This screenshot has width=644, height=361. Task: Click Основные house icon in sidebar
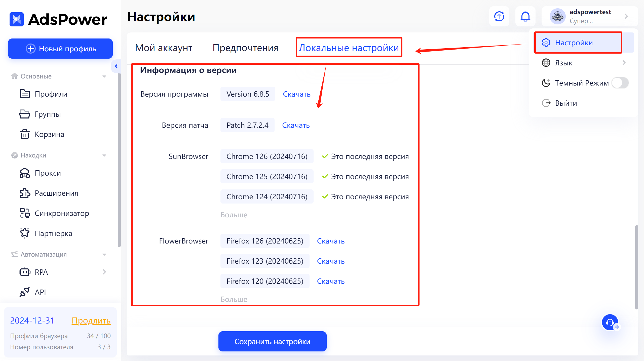pos(15,76)
